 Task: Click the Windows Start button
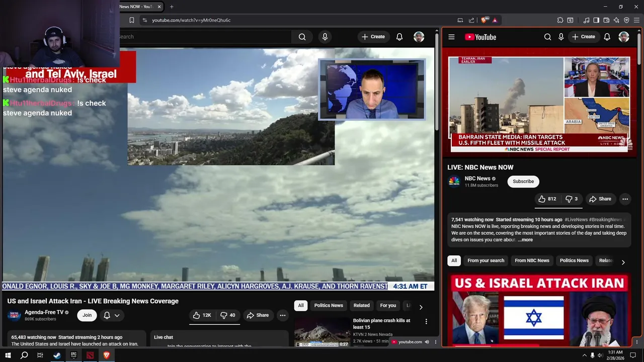point(8,355)
